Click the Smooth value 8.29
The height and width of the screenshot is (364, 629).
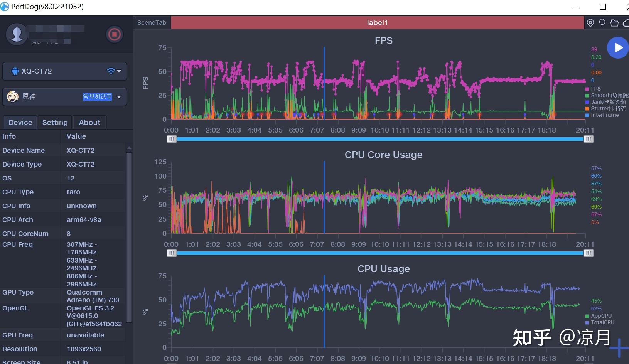tap(596, 57)
